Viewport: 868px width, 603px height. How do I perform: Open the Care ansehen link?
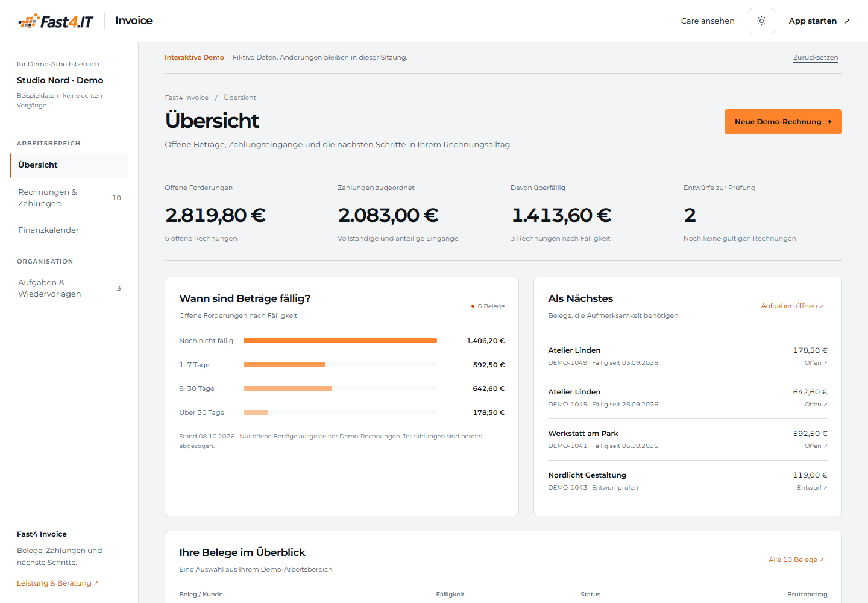[x=708, y=21]
